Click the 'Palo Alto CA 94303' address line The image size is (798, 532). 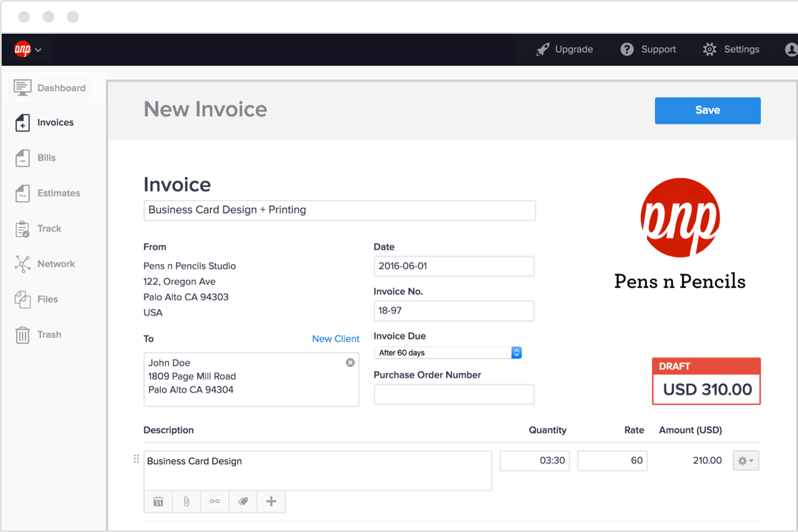(x=186, y=297)
